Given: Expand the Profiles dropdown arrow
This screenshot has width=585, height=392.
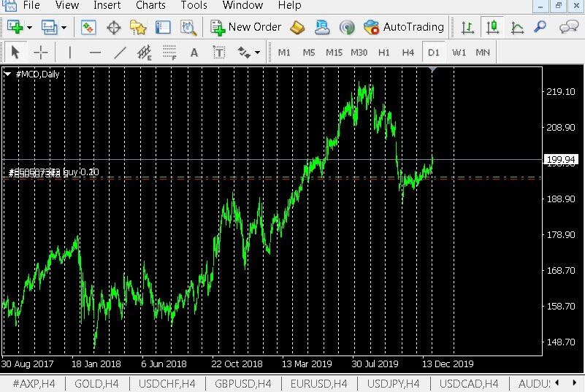Looking at the screenshot, I should tap(64, 28).
